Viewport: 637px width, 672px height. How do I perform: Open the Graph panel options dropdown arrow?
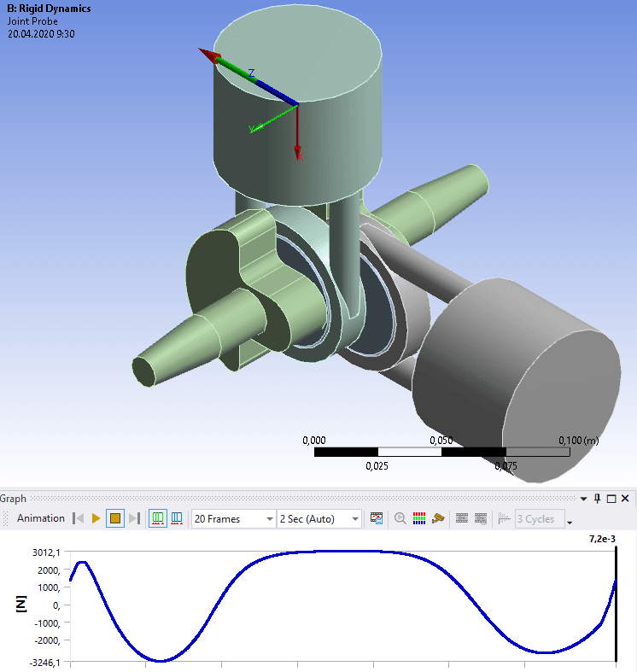tap(583, 499)
